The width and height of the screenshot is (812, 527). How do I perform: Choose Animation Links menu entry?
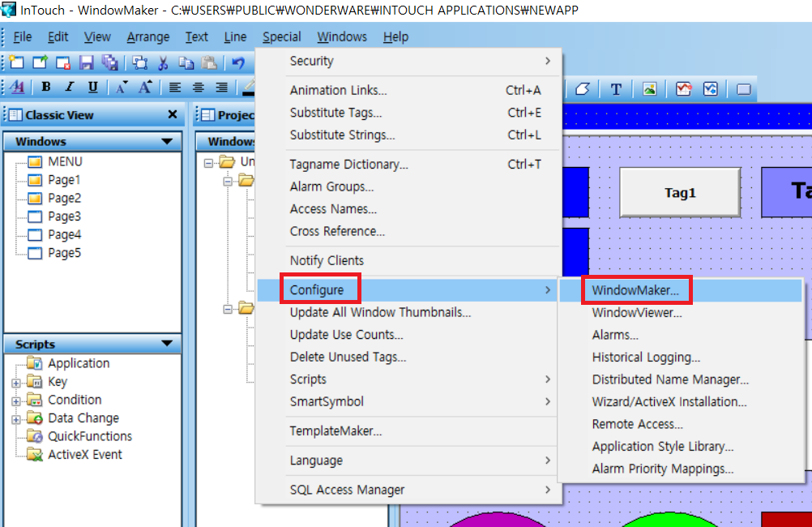409,90
